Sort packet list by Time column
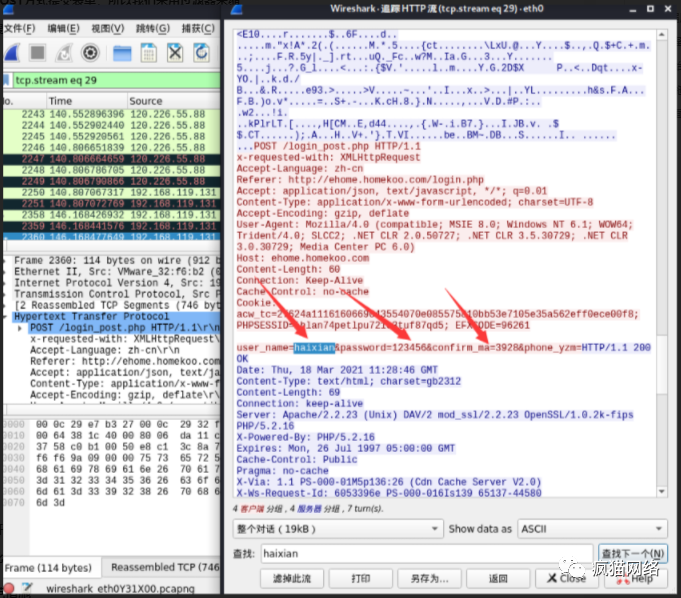The image size is (681, 598). pos(86,101)
